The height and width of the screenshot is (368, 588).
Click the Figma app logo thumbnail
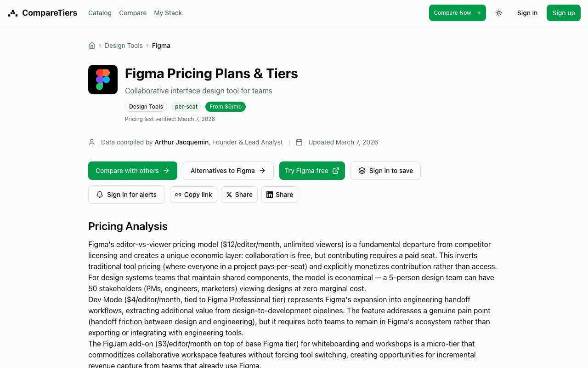[x=103, y=80]
